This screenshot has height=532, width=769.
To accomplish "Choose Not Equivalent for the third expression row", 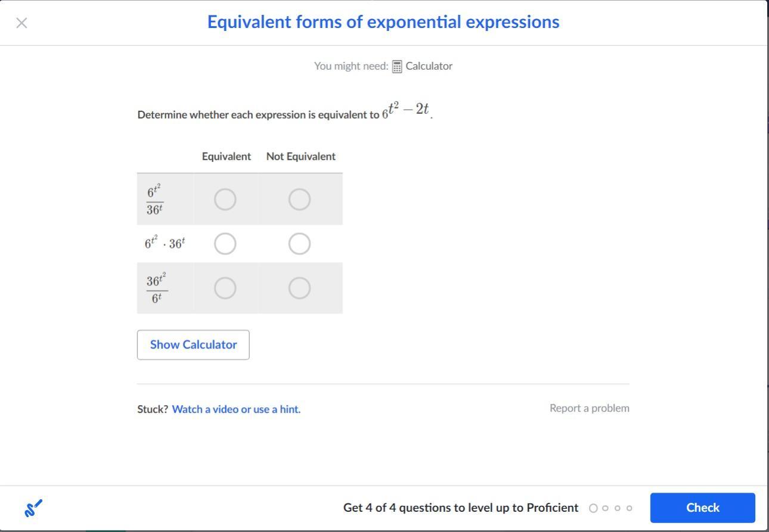I will (x=299, y=288).
